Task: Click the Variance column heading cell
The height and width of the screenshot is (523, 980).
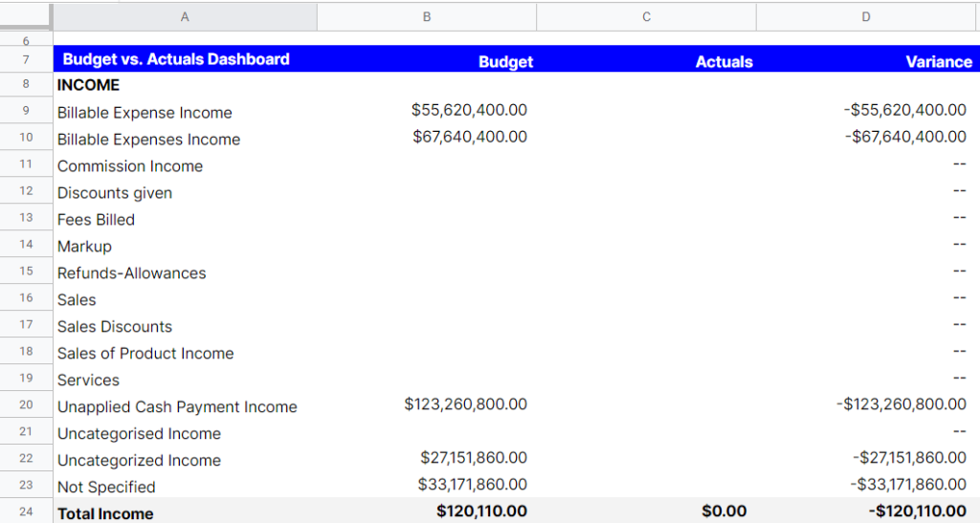Action: (x=868, y=59)
